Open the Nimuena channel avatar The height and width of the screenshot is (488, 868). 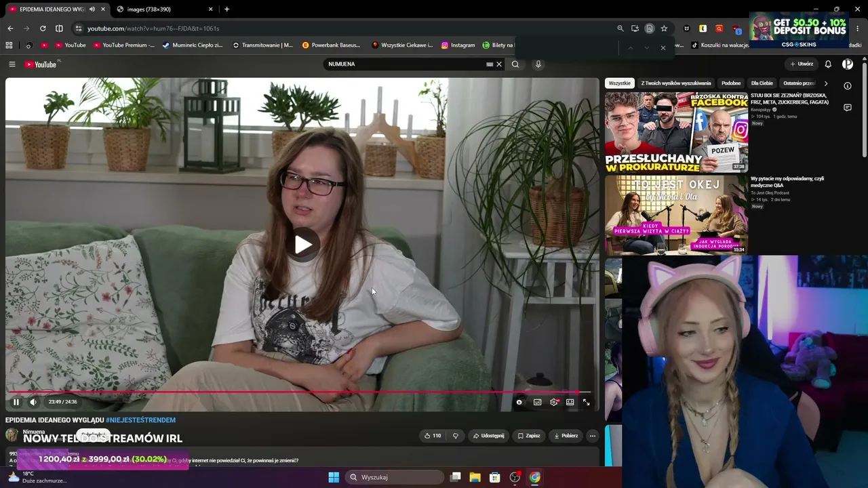(x=12, y=435)
